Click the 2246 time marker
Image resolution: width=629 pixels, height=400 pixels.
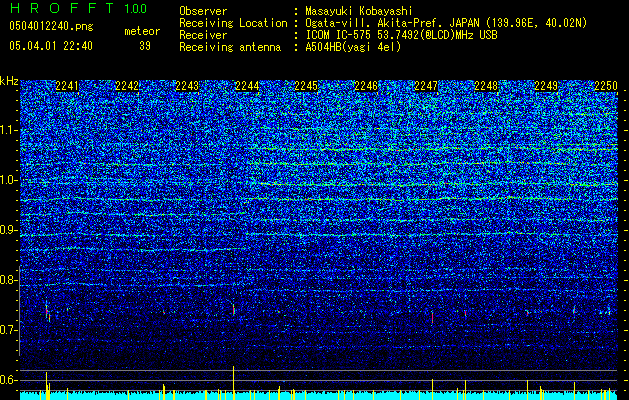pyautogui.click(x=366, y=86)
